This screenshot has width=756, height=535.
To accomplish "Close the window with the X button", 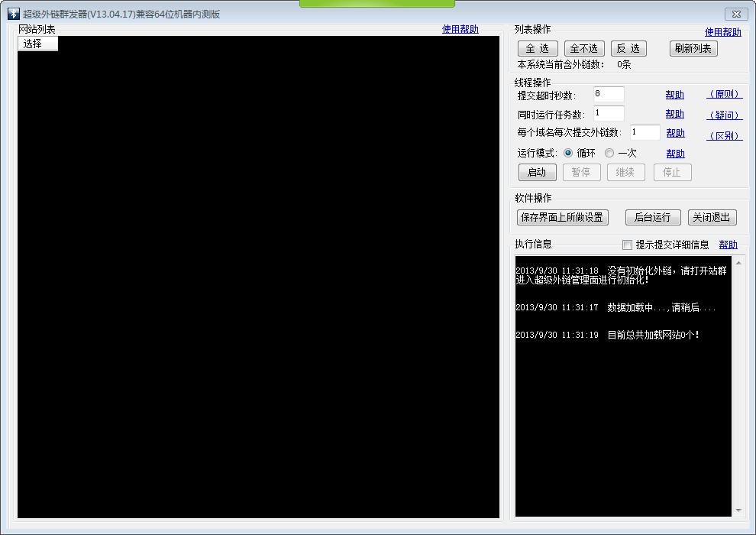I will 736,14.
